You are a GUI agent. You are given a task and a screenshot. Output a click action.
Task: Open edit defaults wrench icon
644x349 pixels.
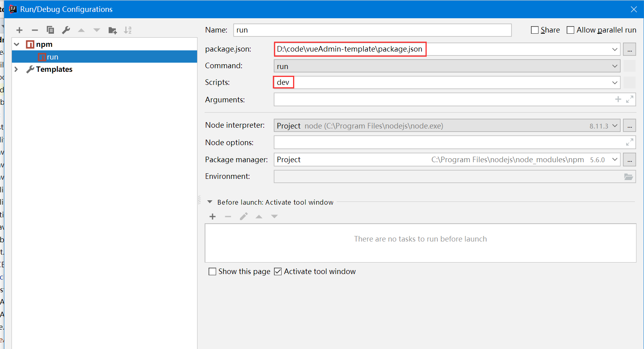[x=66, y=30]
